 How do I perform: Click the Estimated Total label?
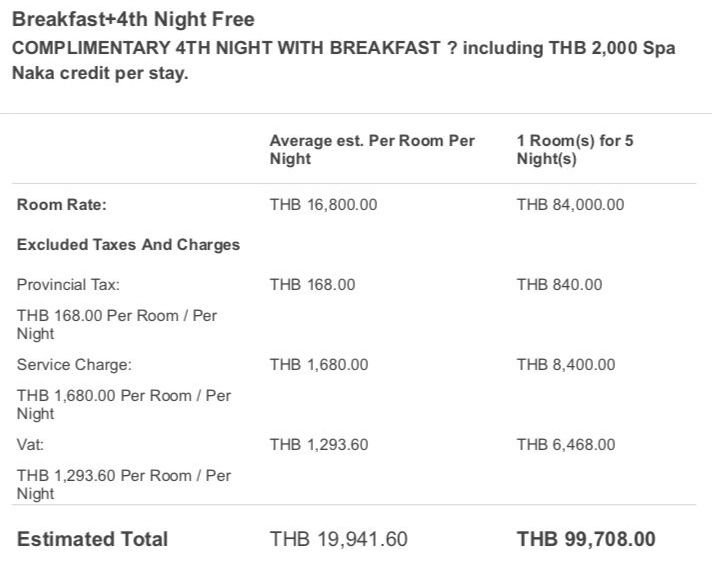(92, 539)
